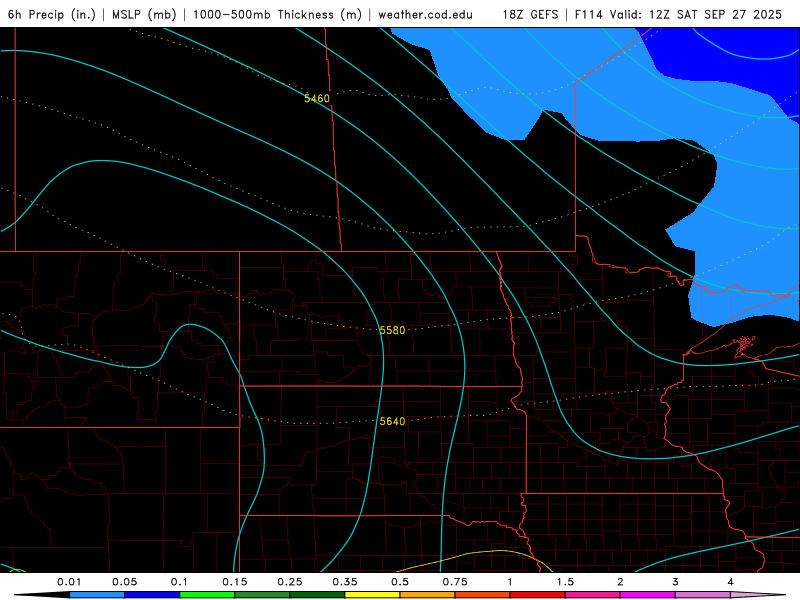The height and width of the screenshot is (600, 800).
Task: Click the "0.05" legend value
Action: pyautogui.click(x=124, y=582)
